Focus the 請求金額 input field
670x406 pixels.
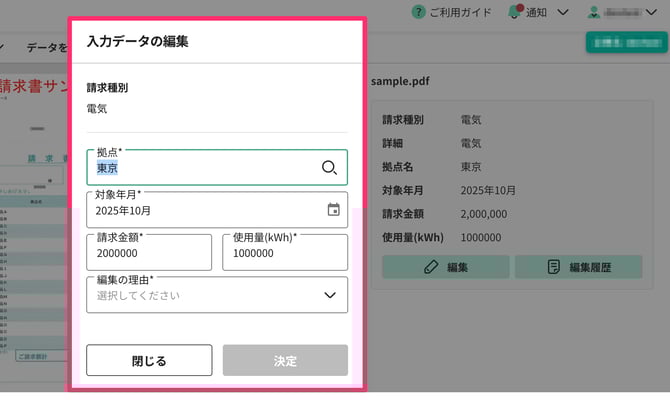tap(149, 254)
